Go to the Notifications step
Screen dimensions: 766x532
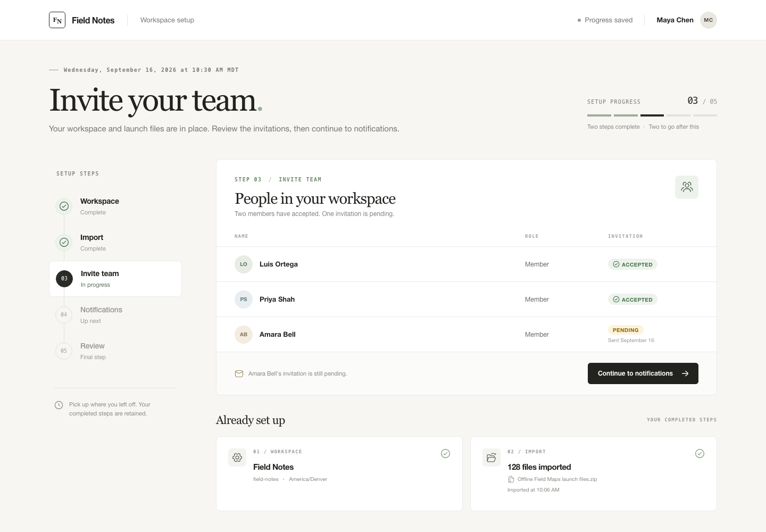(115, 315)
